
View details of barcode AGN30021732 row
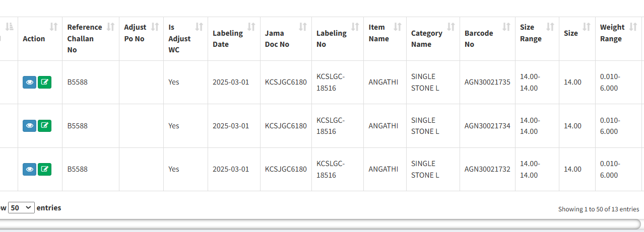pos(30,169)
